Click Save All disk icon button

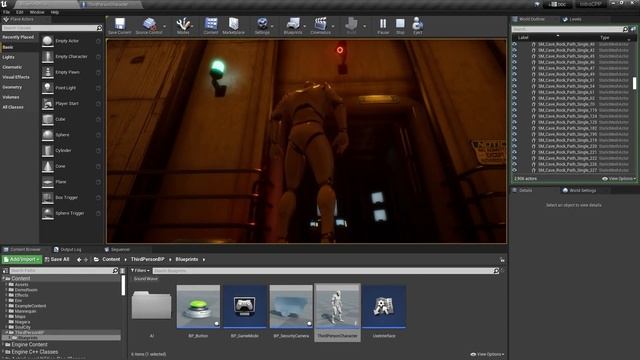tap(57, 260)
